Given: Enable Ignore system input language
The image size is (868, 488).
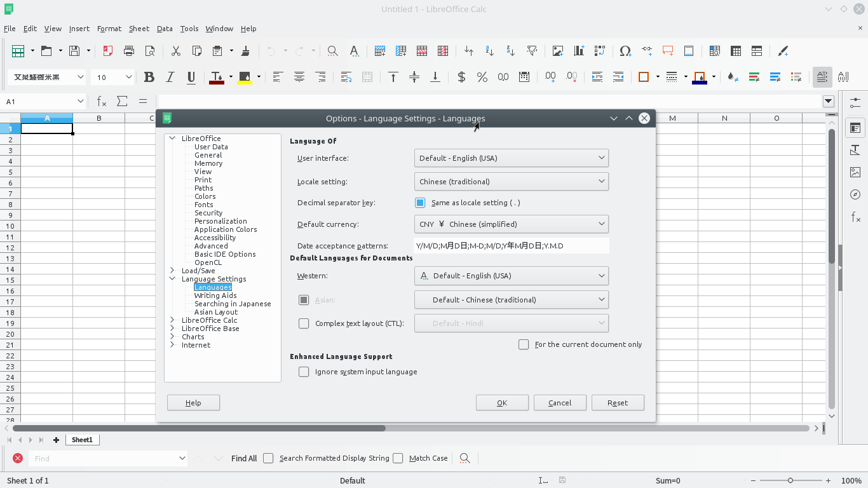Looking at the screenshot, I should pyautogui.click(x=304, y=372).
